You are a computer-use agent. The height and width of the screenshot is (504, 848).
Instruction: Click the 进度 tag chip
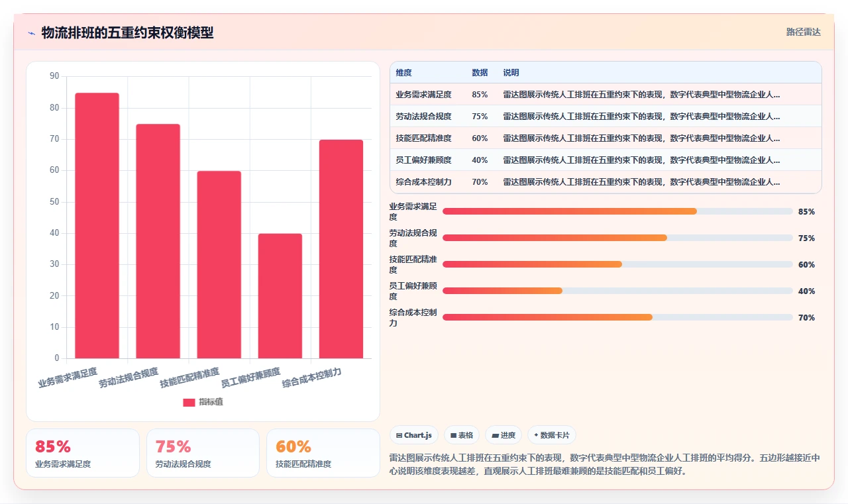[x=503, y=435]
